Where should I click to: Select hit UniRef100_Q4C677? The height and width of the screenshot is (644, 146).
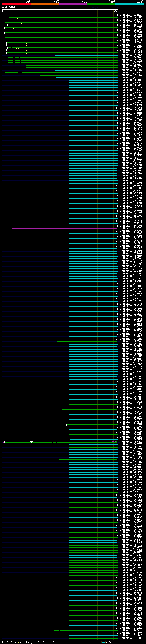[x=131, y=261]
